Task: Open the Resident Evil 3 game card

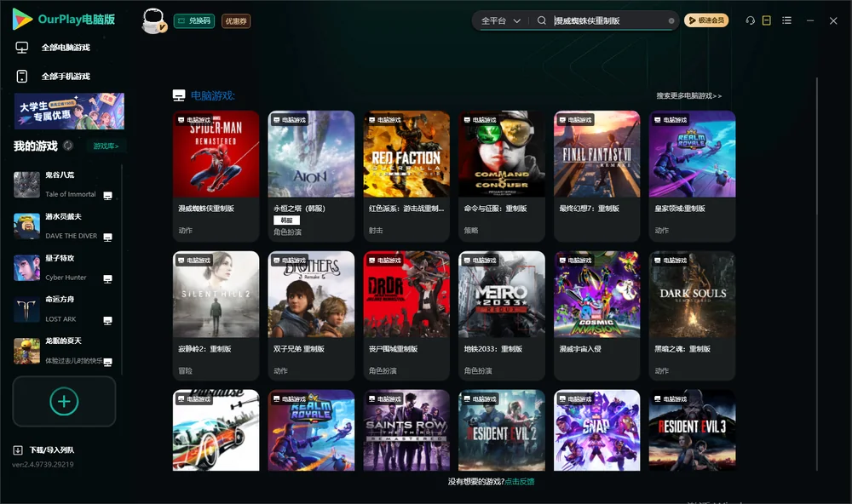Action: [x=692, y=430]
